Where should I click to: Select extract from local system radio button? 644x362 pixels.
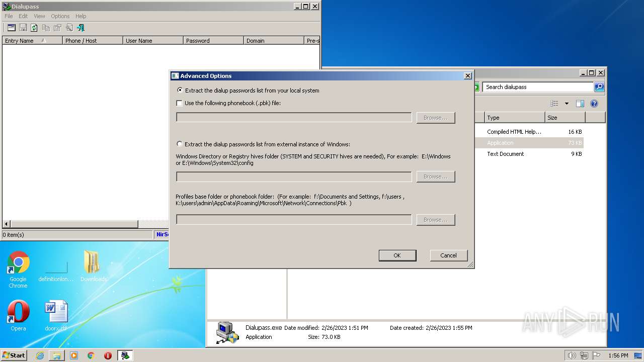pyautogui.click(x=180, y=90)
